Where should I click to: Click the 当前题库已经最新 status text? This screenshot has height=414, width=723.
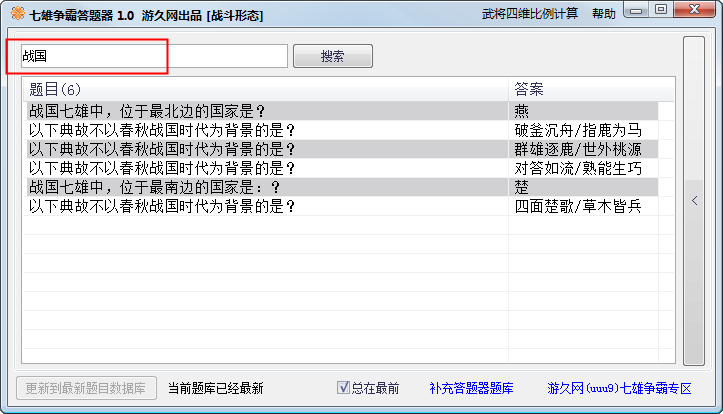[215, 388]
